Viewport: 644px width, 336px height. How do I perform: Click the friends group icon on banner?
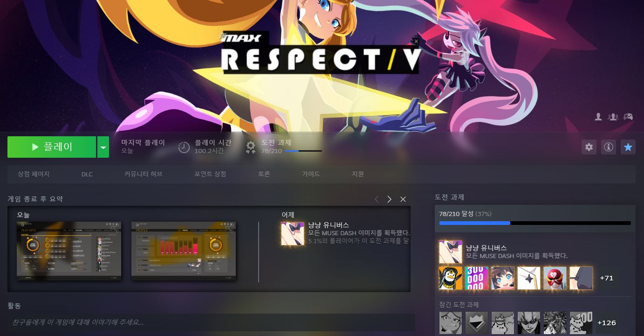coord(613,117)
